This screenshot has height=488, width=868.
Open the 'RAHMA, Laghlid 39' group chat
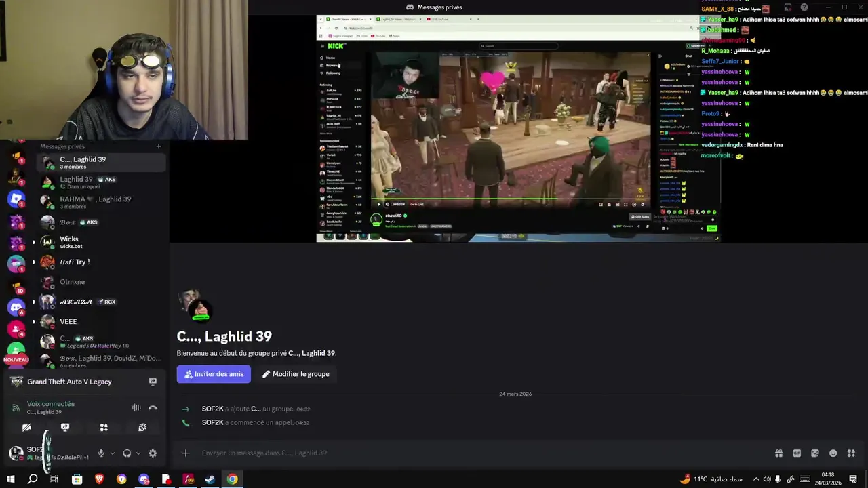pos(102,202)
